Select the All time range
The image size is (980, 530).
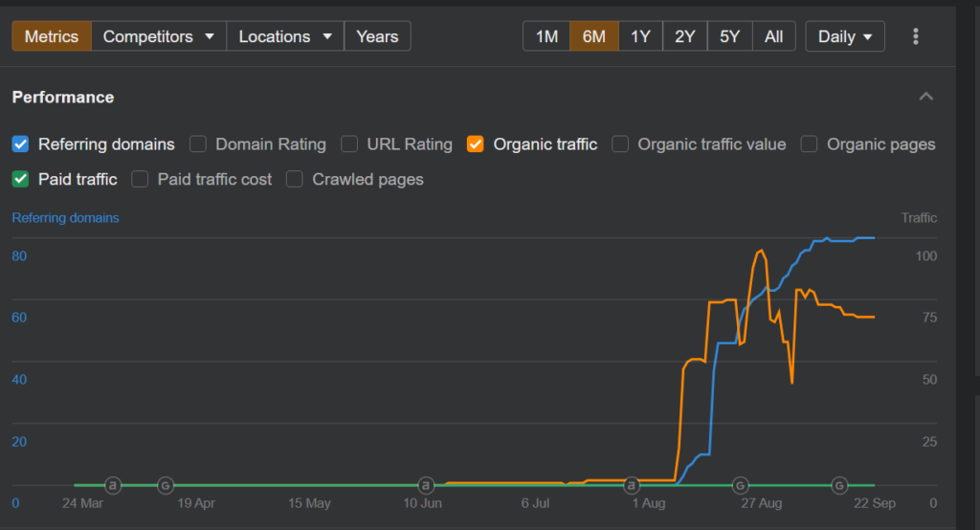[x=773, y=36]
